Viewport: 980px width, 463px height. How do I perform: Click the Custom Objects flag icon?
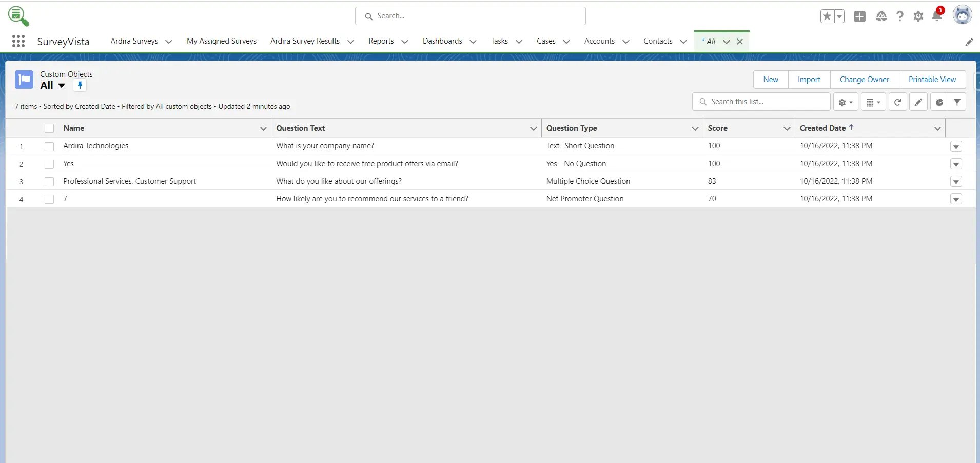click(x=24, y=80)
